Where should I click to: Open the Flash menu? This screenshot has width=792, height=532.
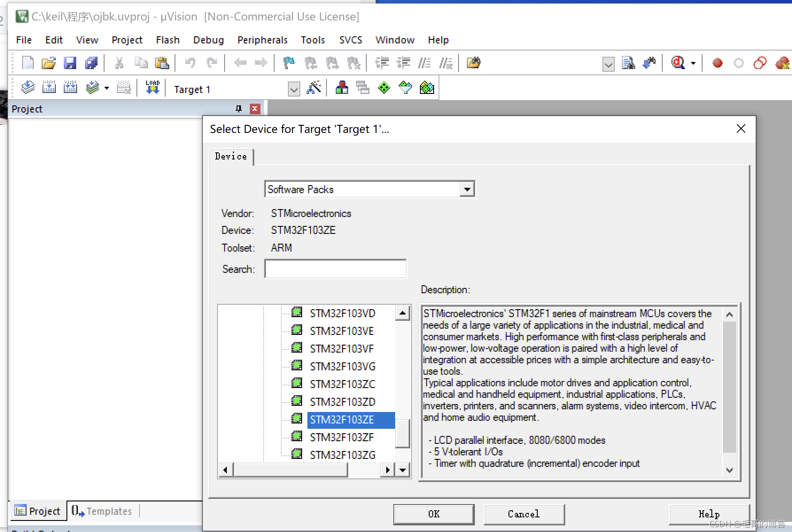click(x=167, y=40)
